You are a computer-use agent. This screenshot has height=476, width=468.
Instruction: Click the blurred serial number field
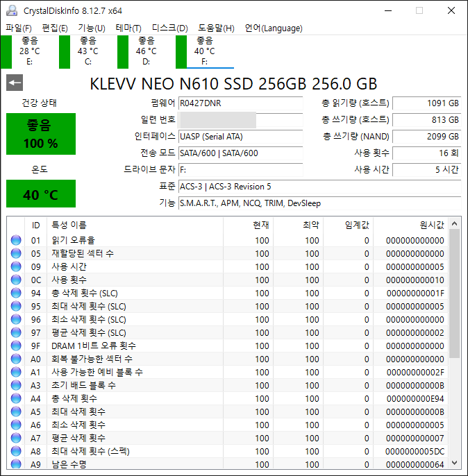point(240,120)
